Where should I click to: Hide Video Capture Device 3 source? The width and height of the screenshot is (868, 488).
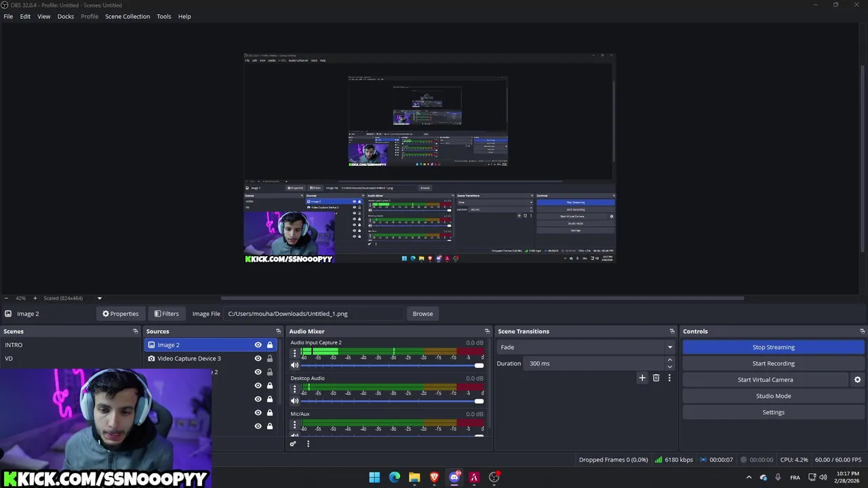point(258,359)
